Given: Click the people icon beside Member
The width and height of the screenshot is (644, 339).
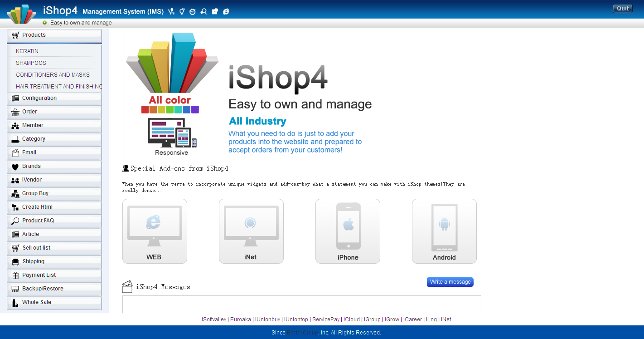Looking at the screenshot, I should (x=15, y=126).
